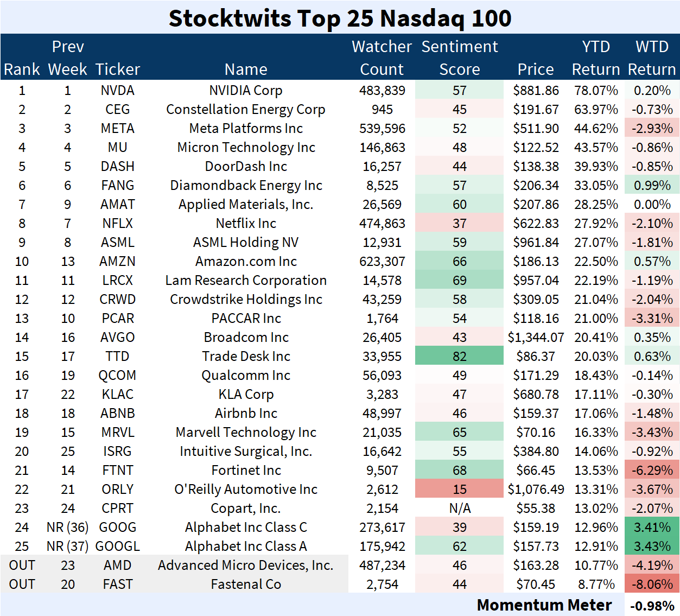Click the NVDA ticker cell
The width and height of the screenshot is (680, 616).
click(x=117, y=91)
